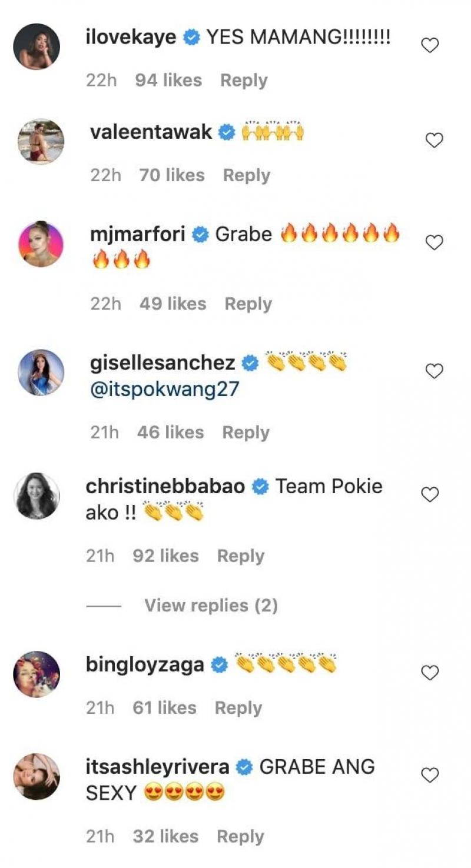This screenshot has width=471, height=868.
Task: Open gisellesanchez's profile avatar
Action: (x=41, y=372)
